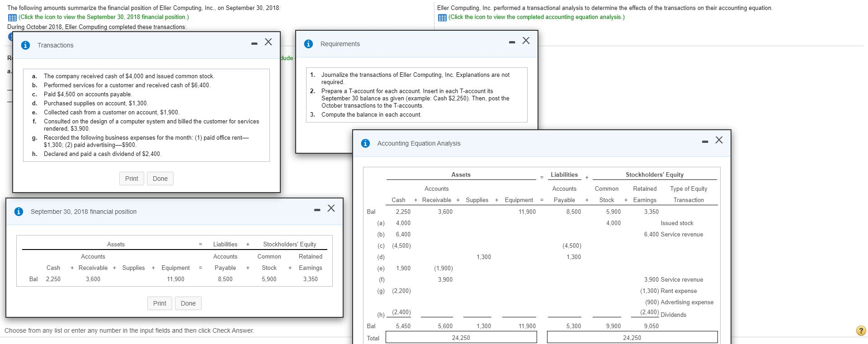Click the info icon in the September 30 financial position dialog
Screen dimensions: 868x344
tap(19, 212)
